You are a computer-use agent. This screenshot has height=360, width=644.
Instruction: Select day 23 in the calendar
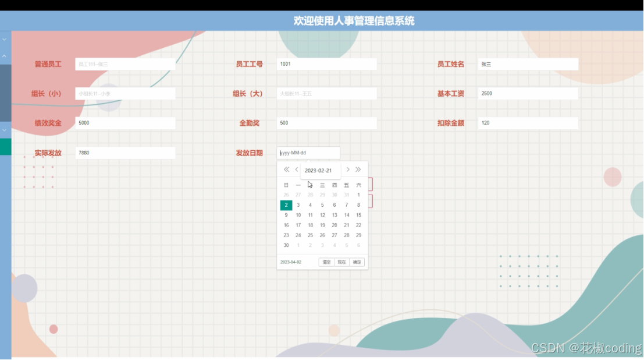coord(286,235)
